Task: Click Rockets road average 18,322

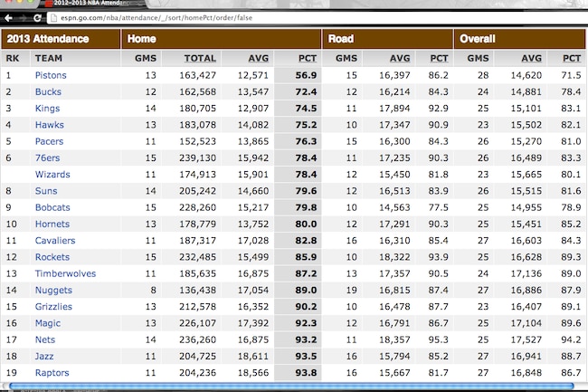Action: [394, 256]
